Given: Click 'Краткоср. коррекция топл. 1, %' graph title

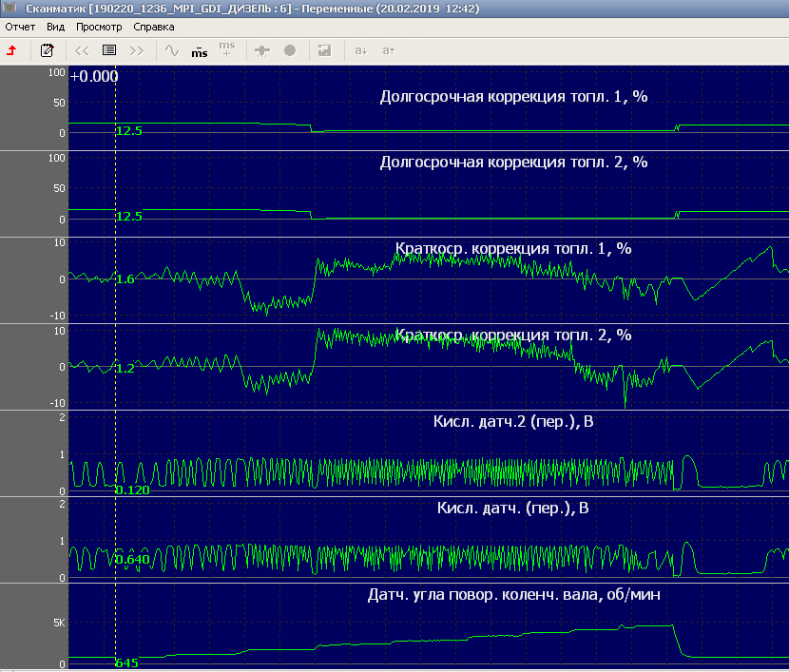Looking at the screenshot, I should coord(513,248).
